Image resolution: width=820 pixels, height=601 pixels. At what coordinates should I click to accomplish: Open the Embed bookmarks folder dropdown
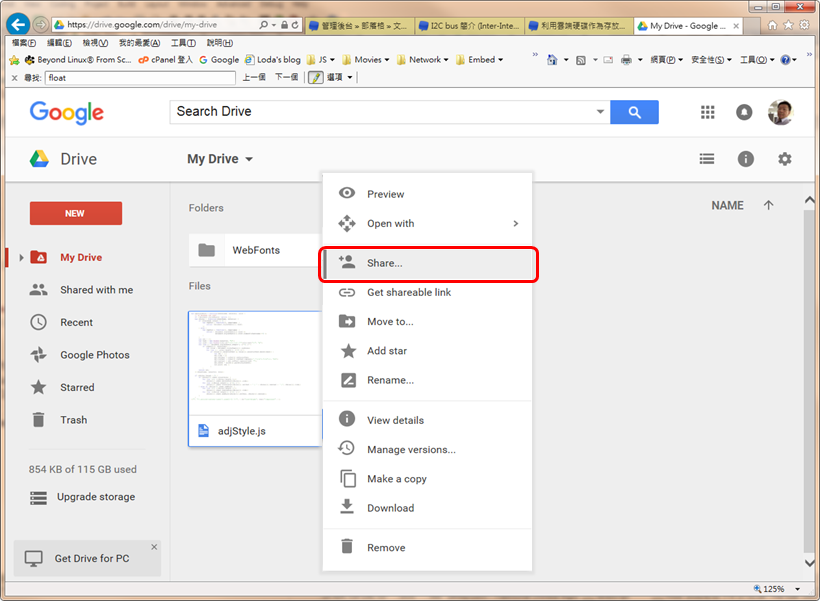point(479,60)
